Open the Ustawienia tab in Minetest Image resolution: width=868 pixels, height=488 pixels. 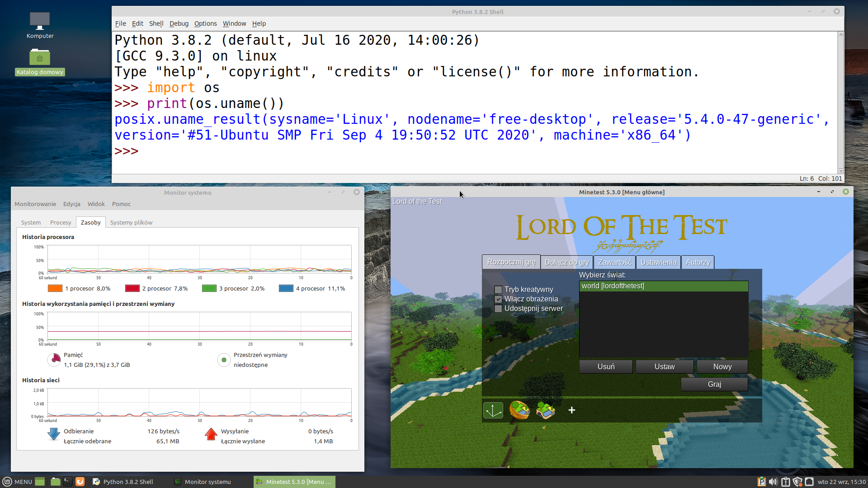658,263
